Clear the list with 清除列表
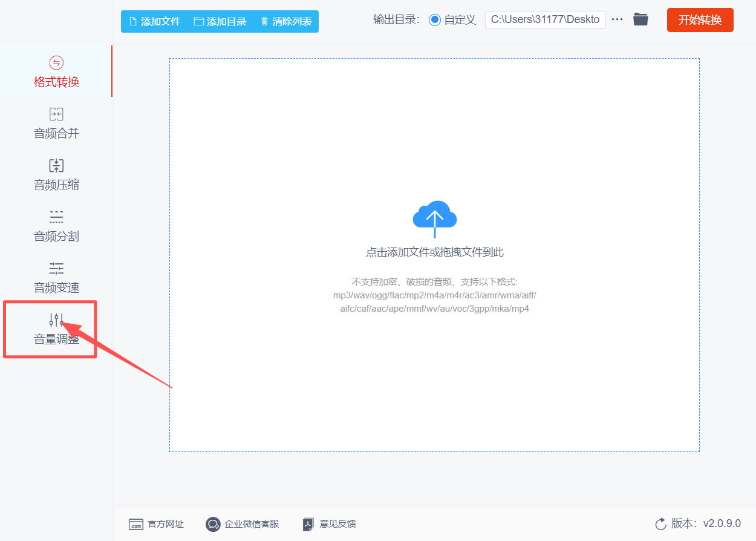The height and width of the screenshot is (541, 756). pyautogui.click(x=286, y=21)
